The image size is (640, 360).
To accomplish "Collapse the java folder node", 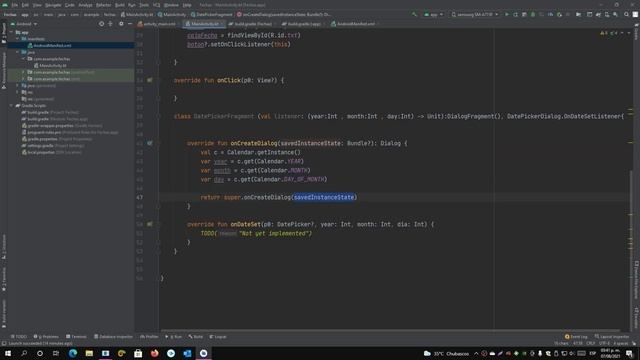I will 18,52.
